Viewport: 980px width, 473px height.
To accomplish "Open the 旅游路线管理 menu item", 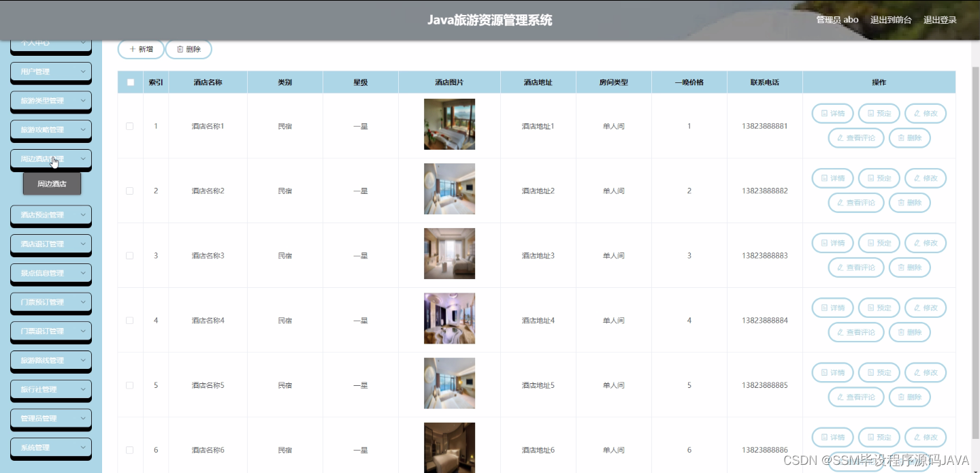I will [50, 361].
